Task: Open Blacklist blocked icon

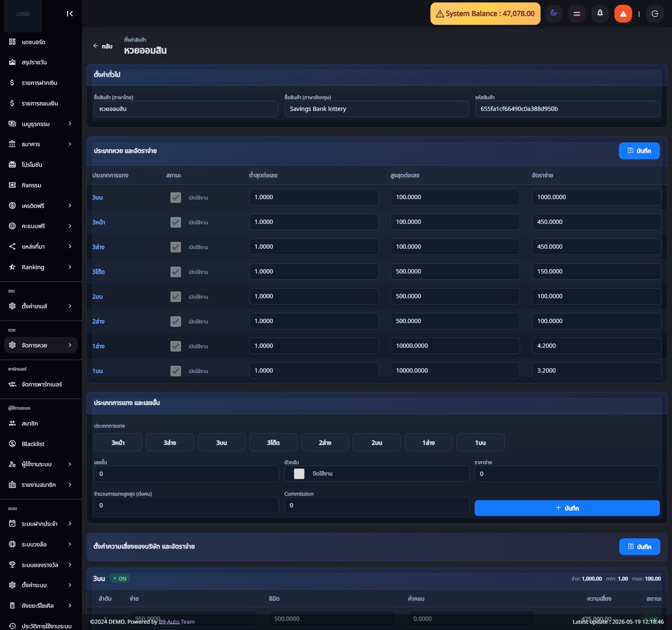Action: pos(12,444)
